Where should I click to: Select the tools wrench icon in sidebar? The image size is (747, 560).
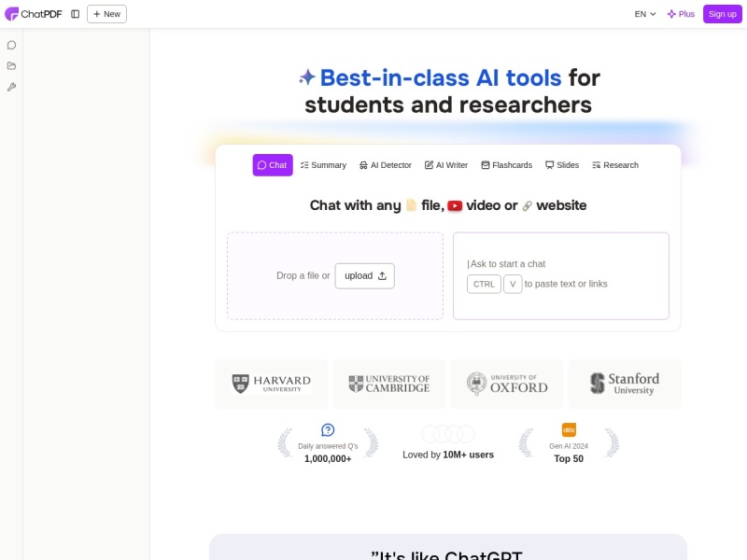click(11, 87)
